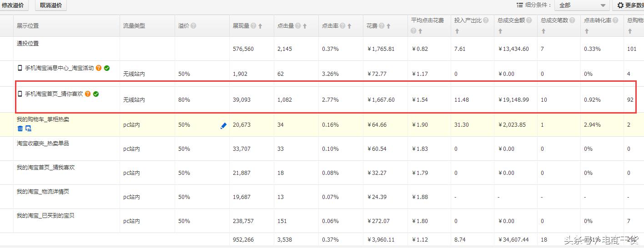Click the 取消溢价 button
The width and height of the screenshot is (644, 248).
pos(51,5)
